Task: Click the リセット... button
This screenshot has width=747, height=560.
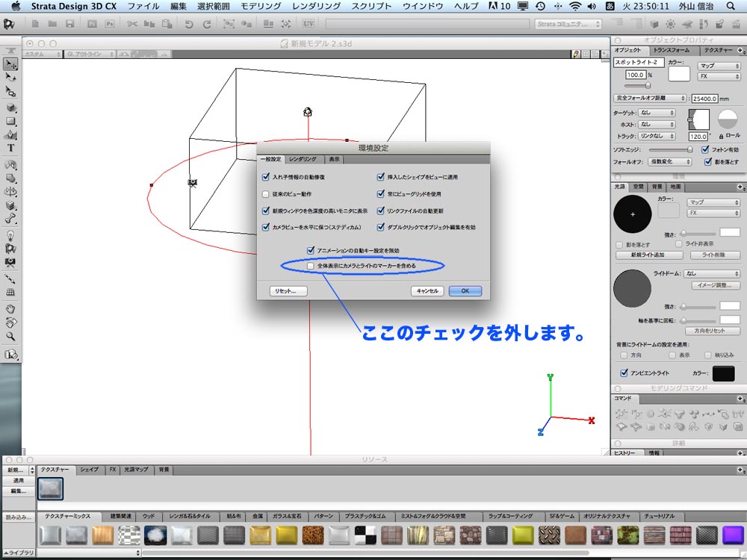Action: pyautogui.click(x=288, y=291)
